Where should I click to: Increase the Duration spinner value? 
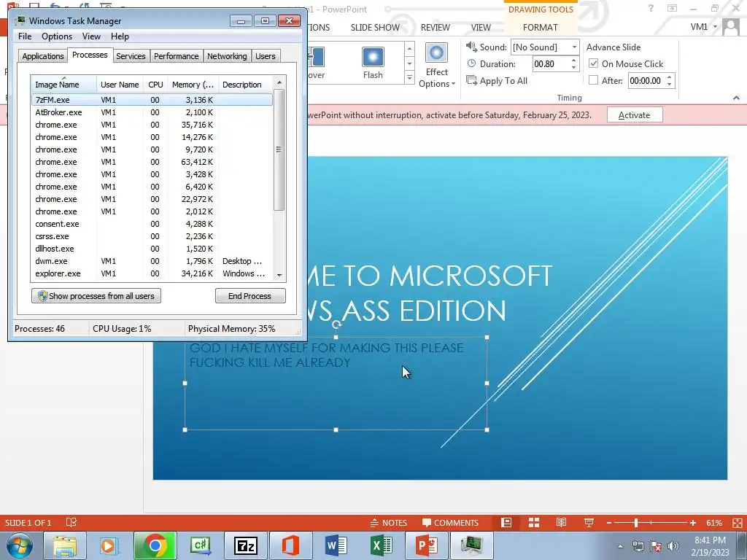click(x=573, y=60)
